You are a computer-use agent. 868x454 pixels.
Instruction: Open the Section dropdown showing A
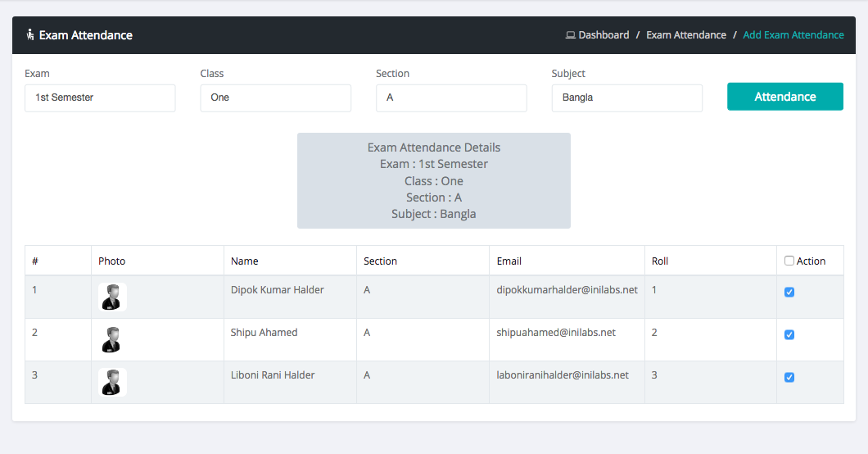(451, 98)
